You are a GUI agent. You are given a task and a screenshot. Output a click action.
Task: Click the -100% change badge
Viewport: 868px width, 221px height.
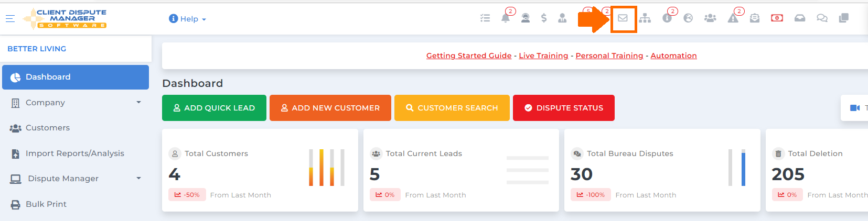click(591, 195)
